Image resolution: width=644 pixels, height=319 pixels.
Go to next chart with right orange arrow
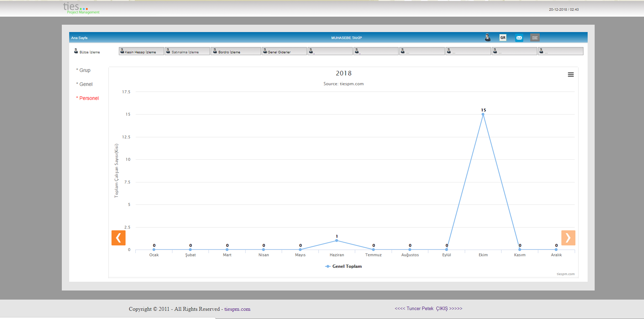point(568,238)
